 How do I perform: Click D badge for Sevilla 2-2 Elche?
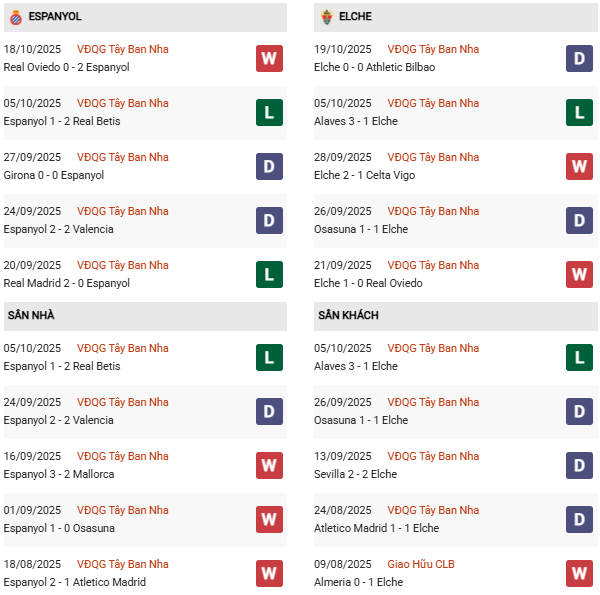click(x=580, y=465)
